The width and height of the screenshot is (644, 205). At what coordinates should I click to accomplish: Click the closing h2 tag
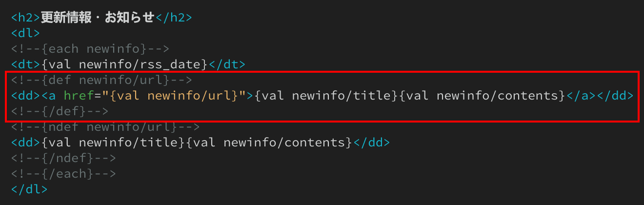174,18
